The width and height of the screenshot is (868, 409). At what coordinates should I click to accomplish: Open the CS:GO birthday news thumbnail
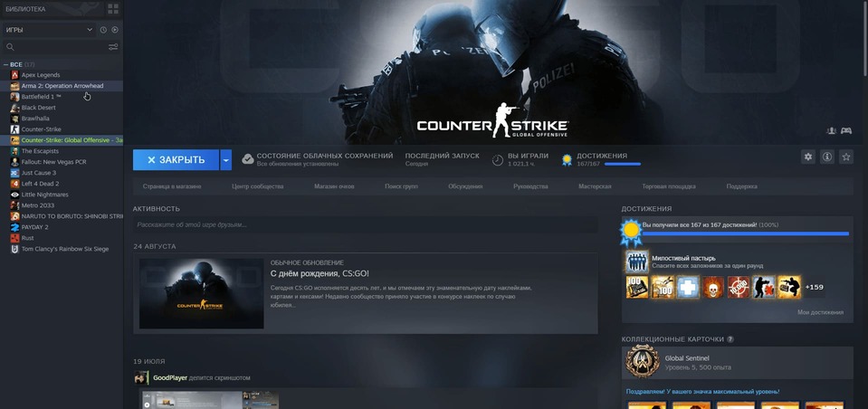pos(202,293)
